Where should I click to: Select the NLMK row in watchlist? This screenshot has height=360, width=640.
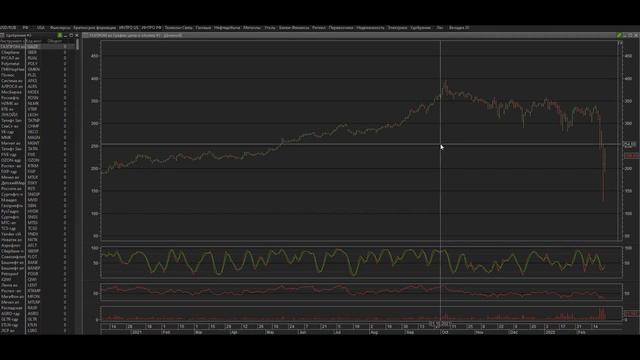38,104
